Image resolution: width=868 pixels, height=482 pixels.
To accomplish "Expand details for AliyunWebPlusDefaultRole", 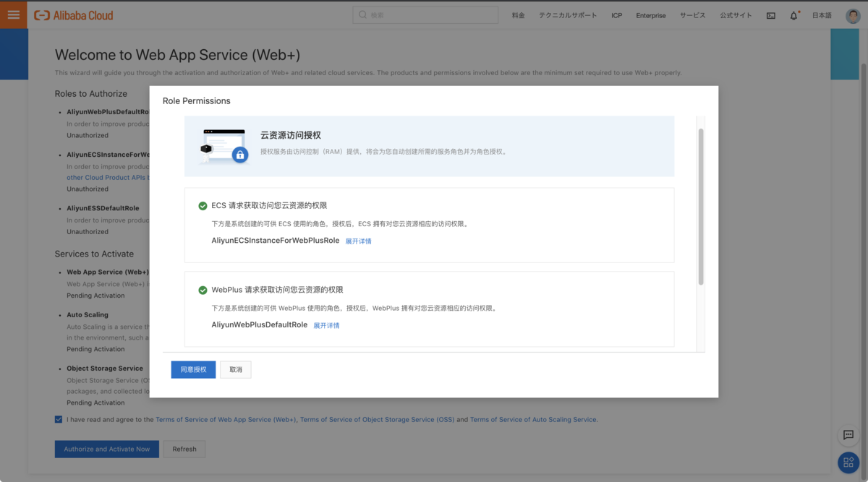I will 326,326.
